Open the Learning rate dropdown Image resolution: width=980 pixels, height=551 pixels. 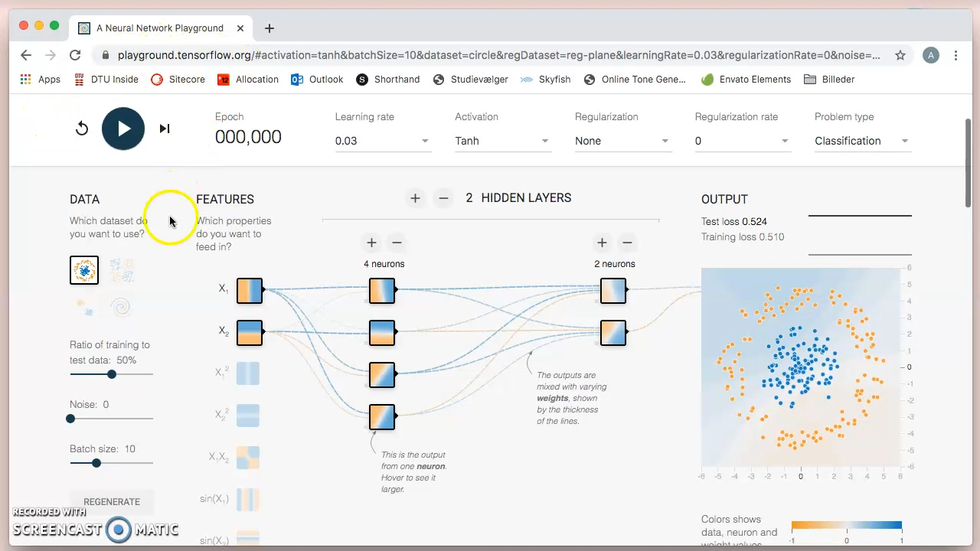pos(383,141)
